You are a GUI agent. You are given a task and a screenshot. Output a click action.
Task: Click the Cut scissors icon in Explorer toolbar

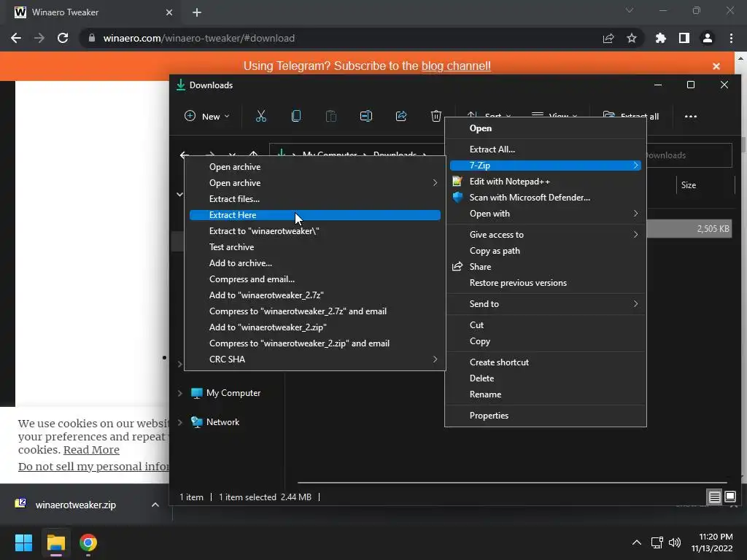click(261, 116)
